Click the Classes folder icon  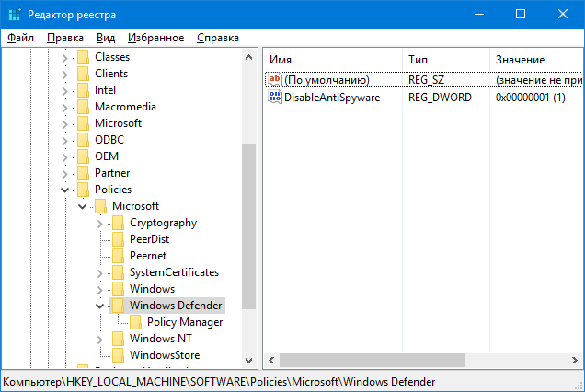[83, 57]
